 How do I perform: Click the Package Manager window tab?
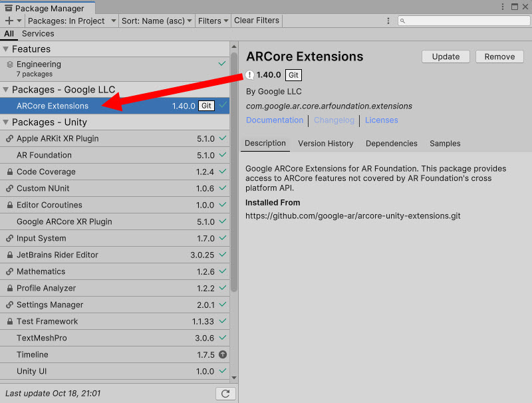coord(47,8)
